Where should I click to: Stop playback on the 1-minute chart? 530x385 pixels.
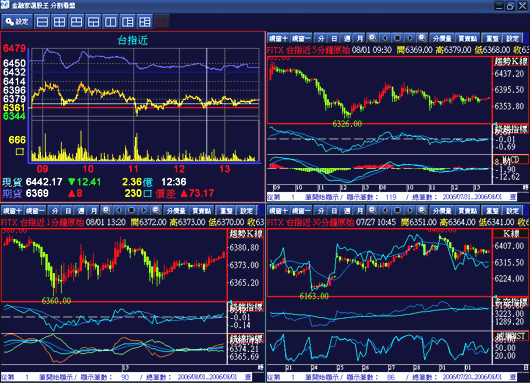pos(131,211)
